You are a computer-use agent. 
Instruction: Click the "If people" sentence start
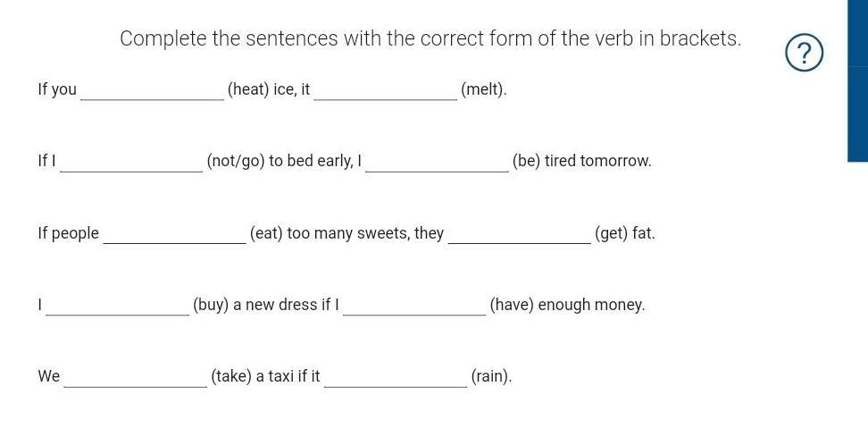(x=68, y=233)
